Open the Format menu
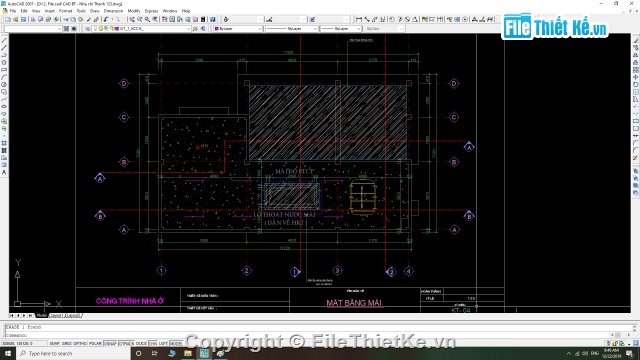The width and height of the screenshot is (640, 360). pos(65,11)
